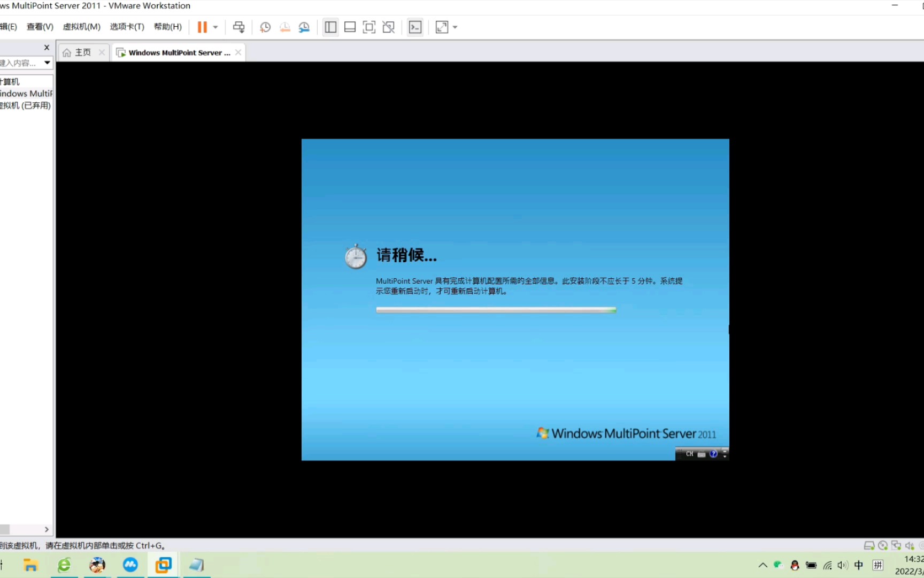Image resolution: width=924 pixels, height=578 pixels.
Task: Toggle the console view button
Action: [x=415, y=27]
